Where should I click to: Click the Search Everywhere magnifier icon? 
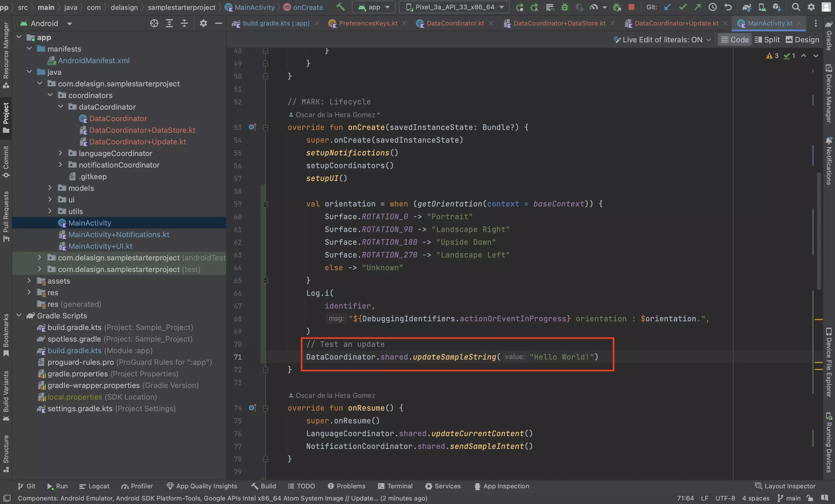(x=796, y=7)
